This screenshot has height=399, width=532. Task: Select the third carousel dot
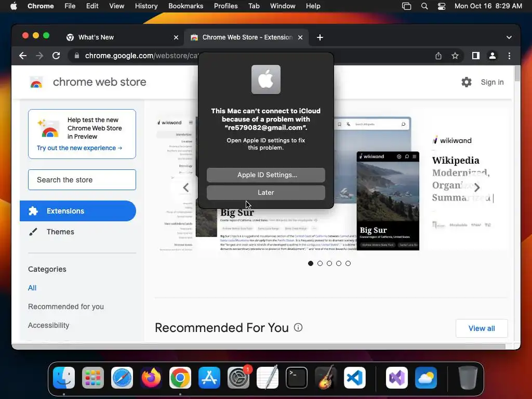[x=329, y=263]
